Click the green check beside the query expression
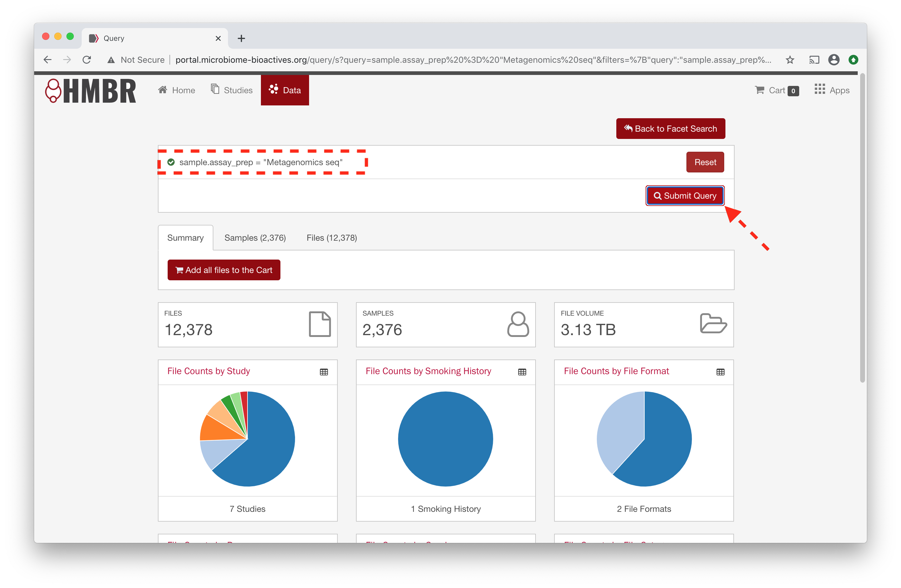 171,162
